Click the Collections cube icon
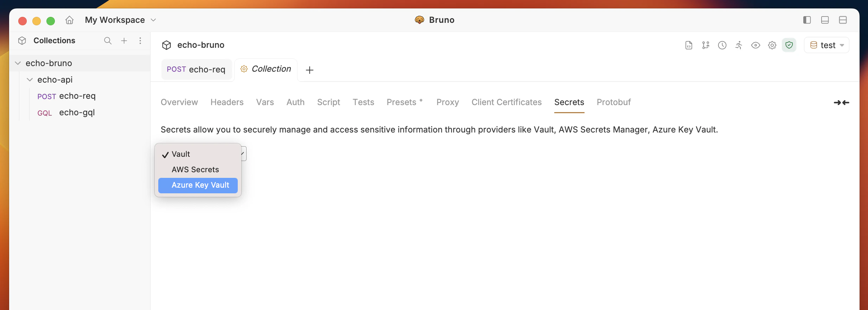 22,41
